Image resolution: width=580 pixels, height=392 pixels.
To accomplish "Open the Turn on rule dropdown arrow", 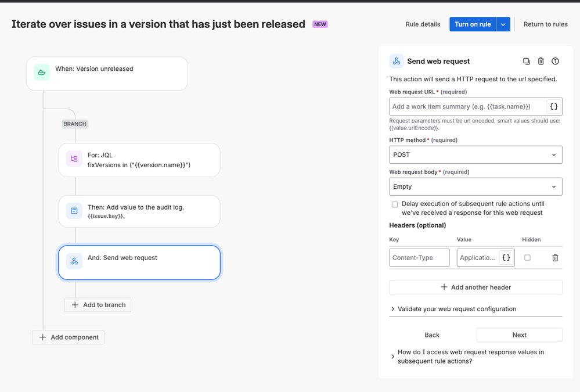I will [x=503, y=24].
